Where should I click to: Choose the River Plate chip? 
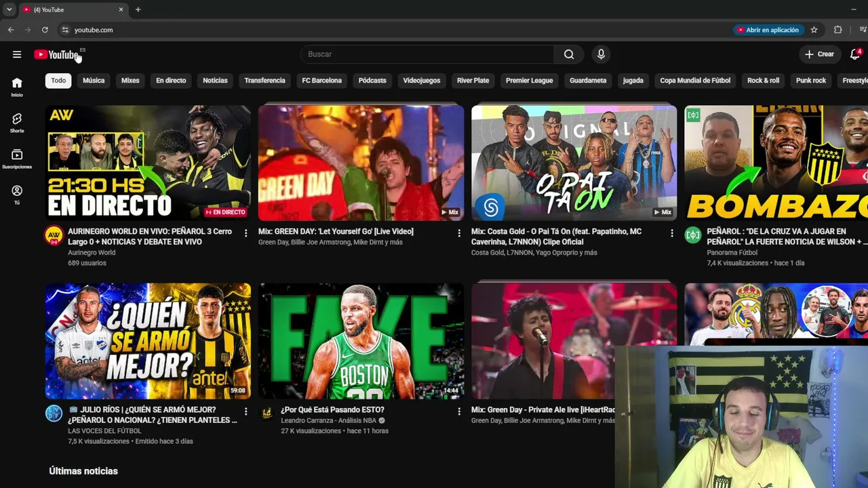(473, 81)
